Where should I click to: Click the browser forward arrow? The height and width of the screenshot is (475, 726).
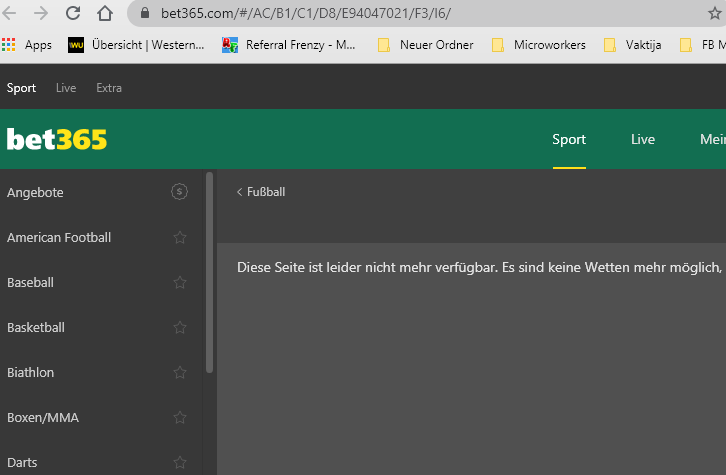(41, 13)
